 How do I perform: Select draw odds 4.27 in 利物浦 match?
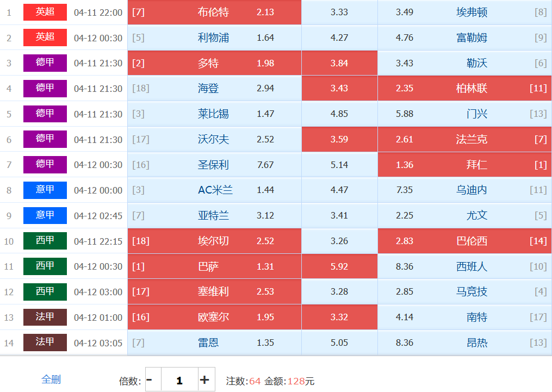[339, 38]
